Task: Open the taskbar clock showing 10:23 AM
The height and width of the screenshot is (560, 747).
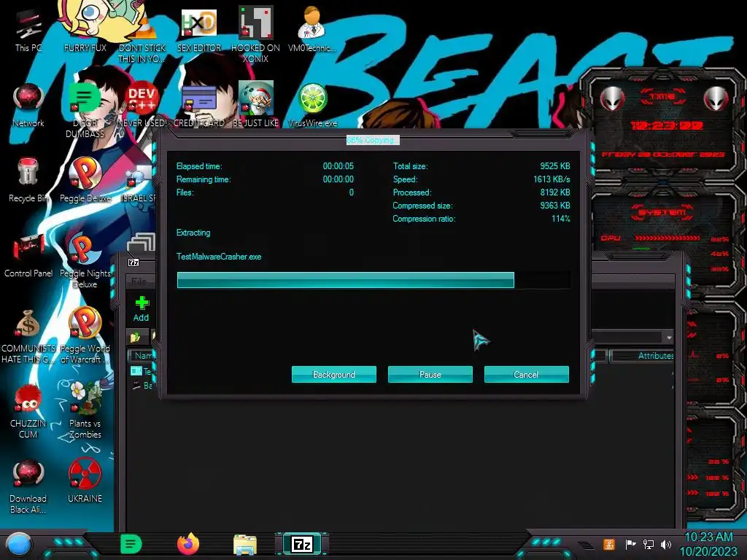Action: point(708,544)
